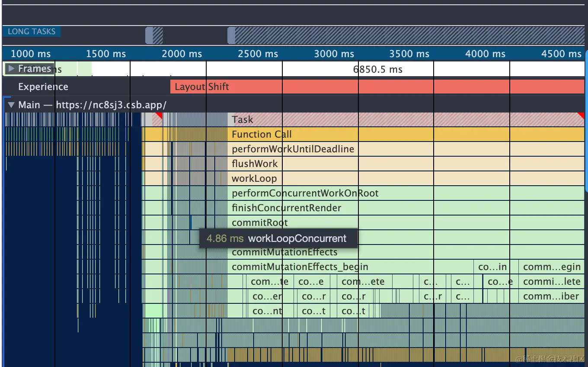The width and height of the screenshot is (588, 367).
Task: Select the performConcurrentWorkOnRoot flame bar
Action: (406, 193)
